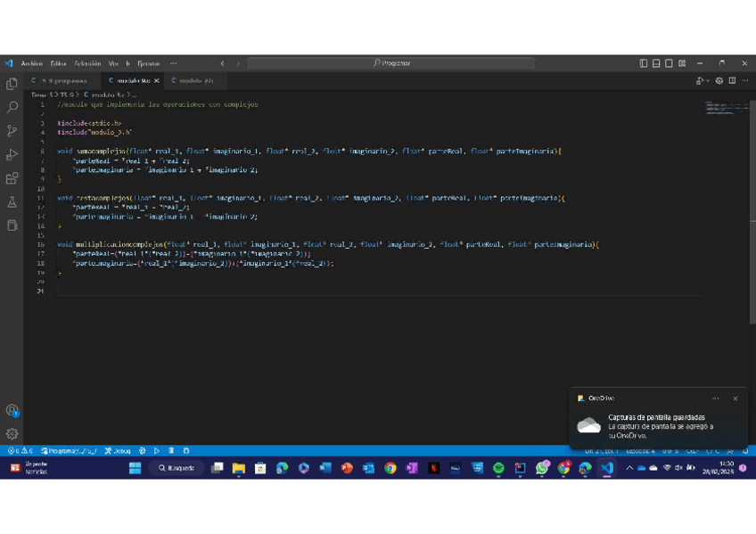
Task: Click the Debug button in status bar
Action: pyautogui.click(x=118, y=451)
